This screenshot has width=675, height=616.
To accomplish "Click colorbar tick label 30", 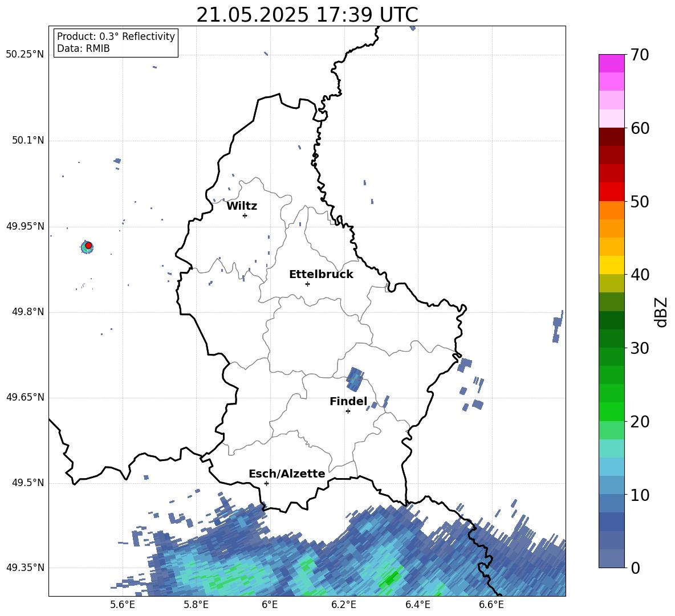I will 640,348.
